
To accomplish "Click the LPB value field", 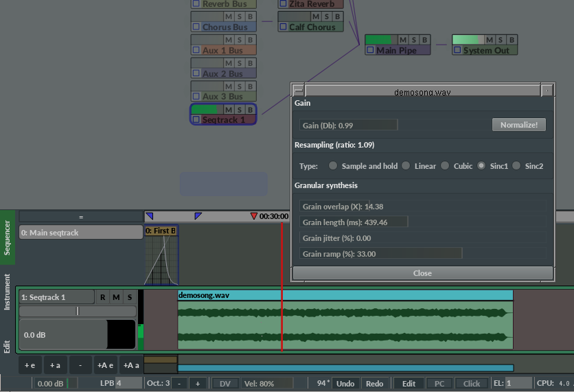I will tap(128, 383).
